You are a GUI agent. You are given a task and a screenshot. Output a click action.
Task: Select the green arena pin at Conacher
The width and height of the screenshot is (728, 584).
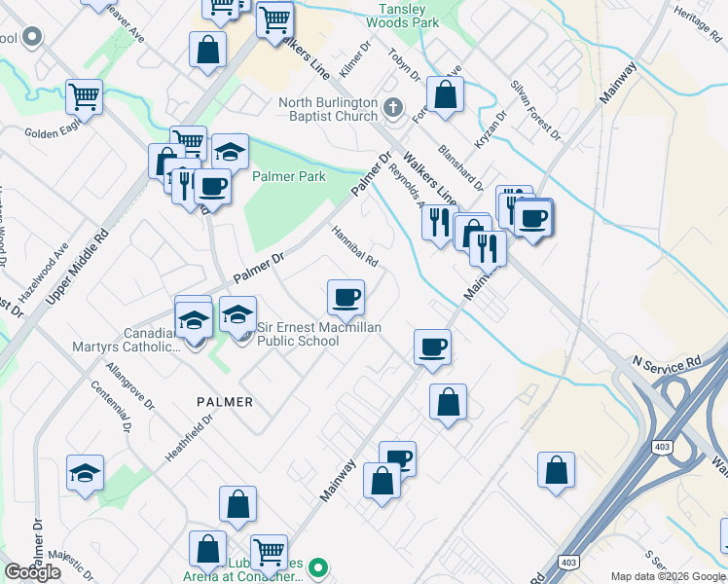coord(318,568)
